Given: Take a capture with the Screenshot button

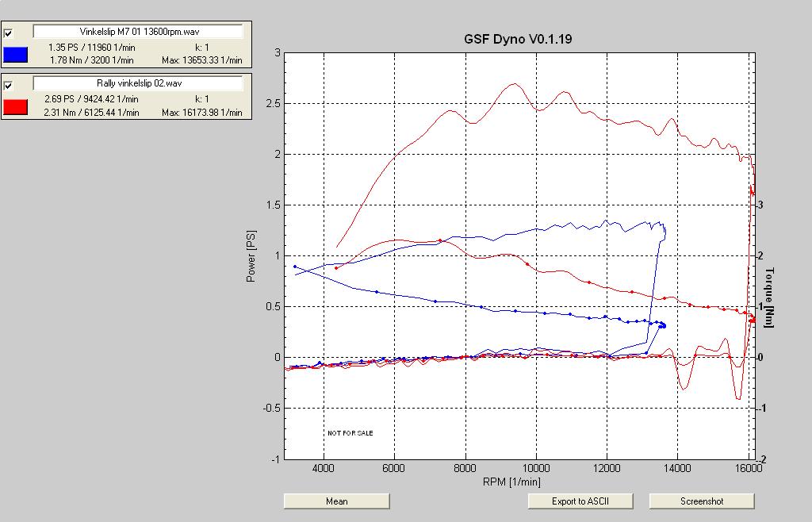Looking at the screenshot, I should [702, 501].
